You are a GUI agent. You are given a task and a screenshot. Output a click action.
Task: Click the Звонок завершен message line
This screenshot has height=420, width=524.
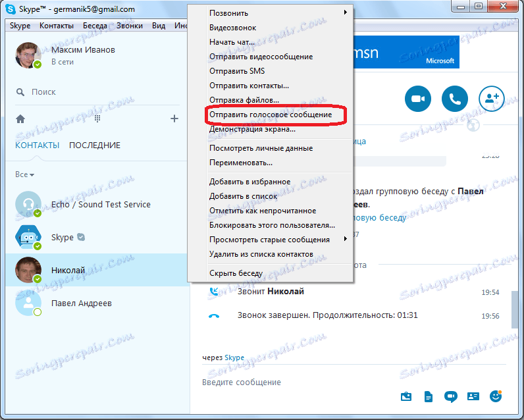[x=328, y=315]
